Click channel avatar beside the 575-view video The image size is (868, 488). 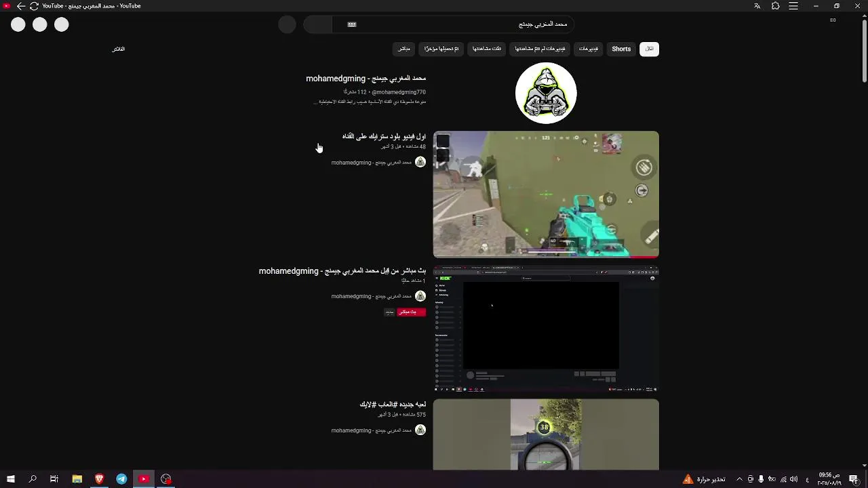point(420,430)
